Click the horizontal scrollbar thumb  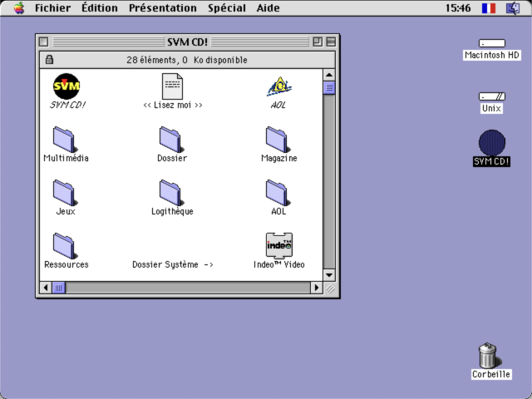tap(59, 288)
